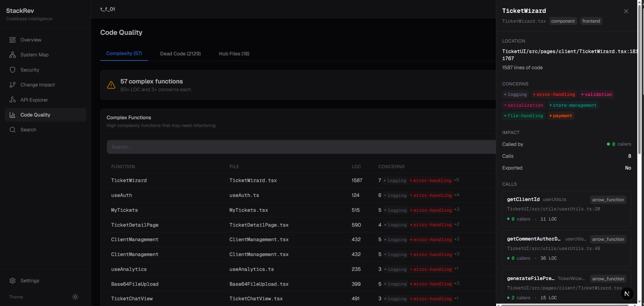
Task: Close the TicketWizard details panel
Action: click(x=626, y=11)
